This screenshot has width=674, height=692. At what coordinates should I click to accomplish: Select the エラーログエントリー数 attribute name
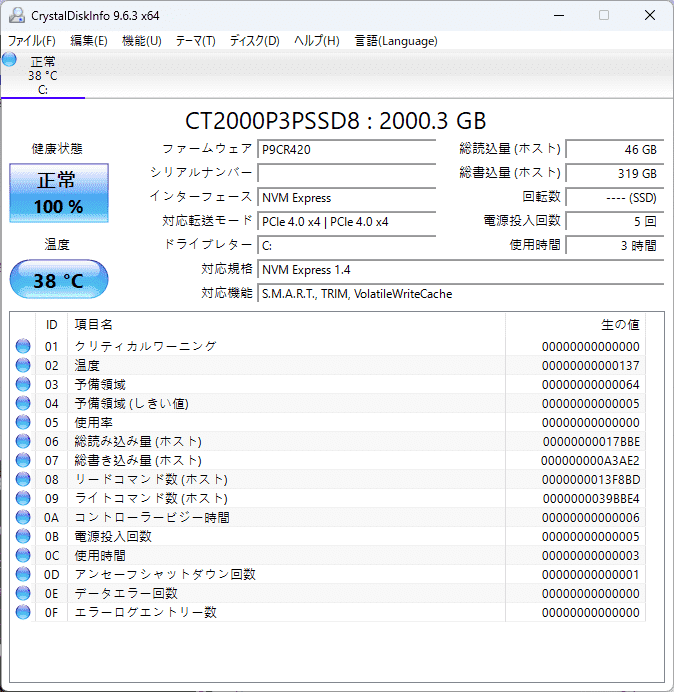tap(146, 612)
